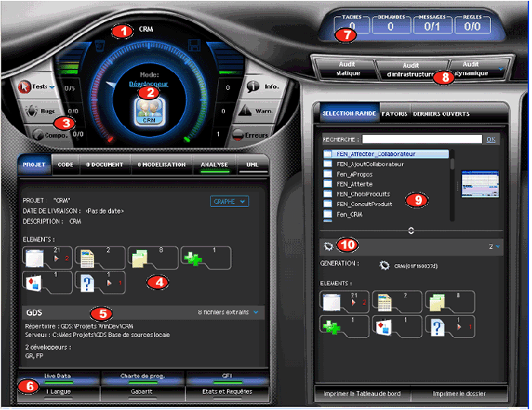Switch to the CODE tab
The image size is (532, 410).
tap(65, 164)
